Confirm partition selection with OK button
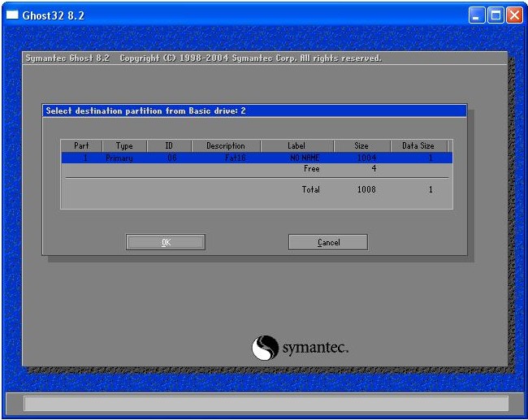Viewport: 528px width, 420px height. click(x=166, y=242)
